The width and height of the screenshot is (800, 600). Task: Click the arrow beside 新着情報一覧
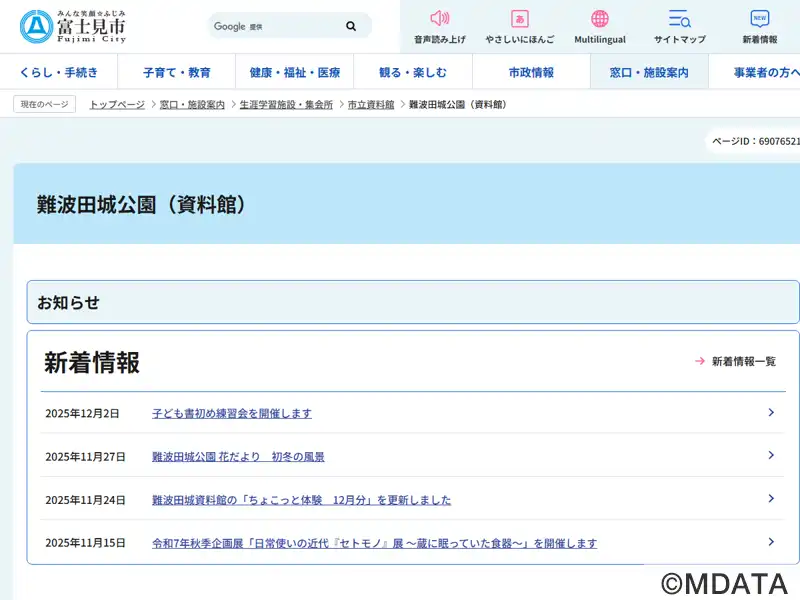700,361
